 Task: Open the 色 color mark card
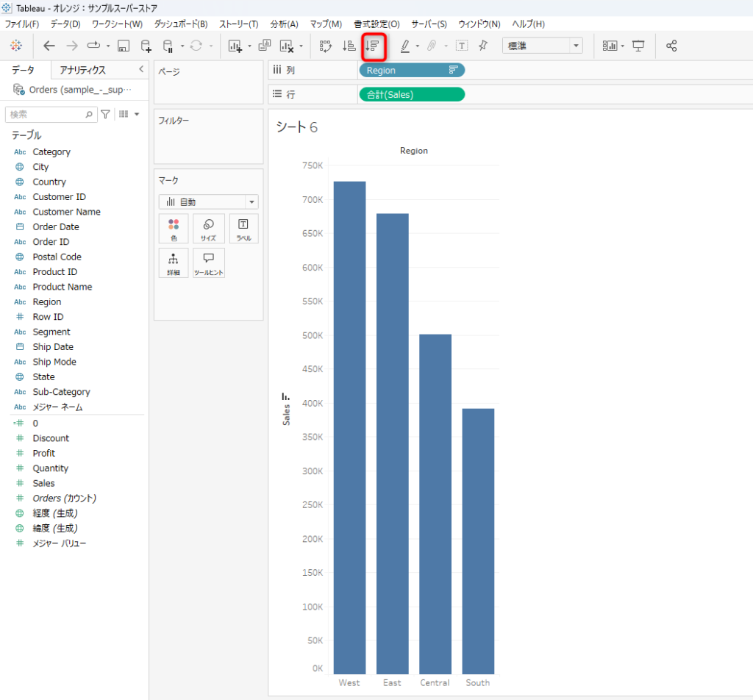(174, 229)
